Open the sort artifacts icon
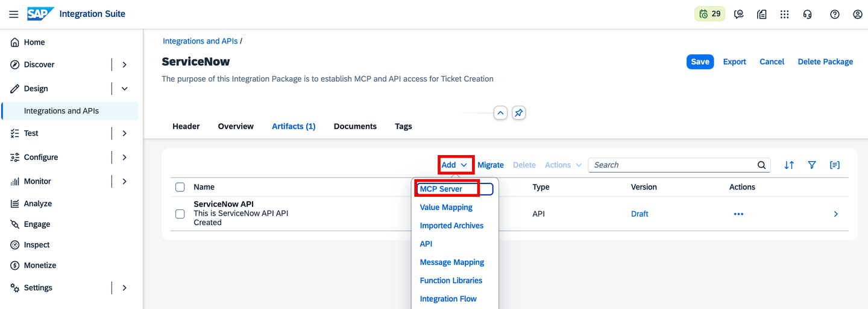 tap(789, 165)
